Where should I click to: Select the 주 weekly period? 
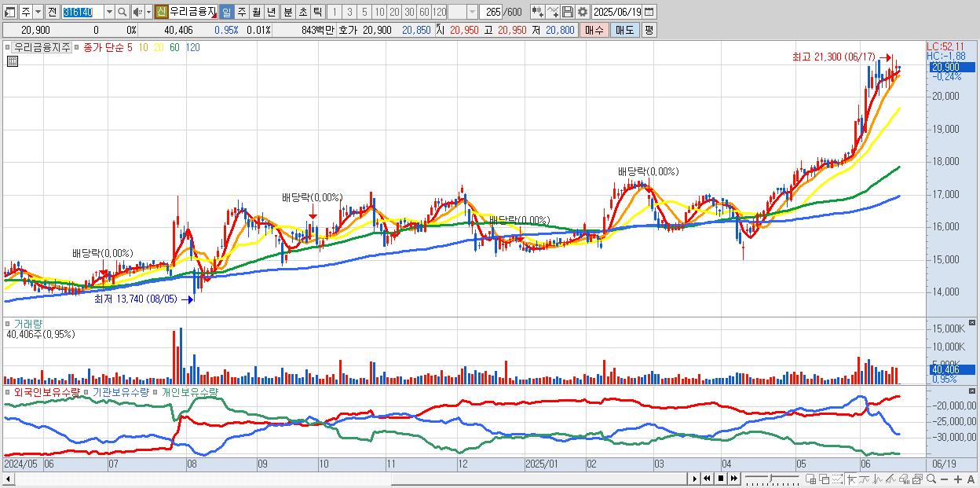241,12
